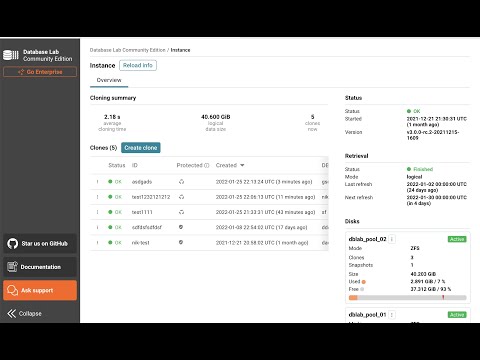Click the Finished retrieval status text
The image size is (480, 360).
coord(423,169)
